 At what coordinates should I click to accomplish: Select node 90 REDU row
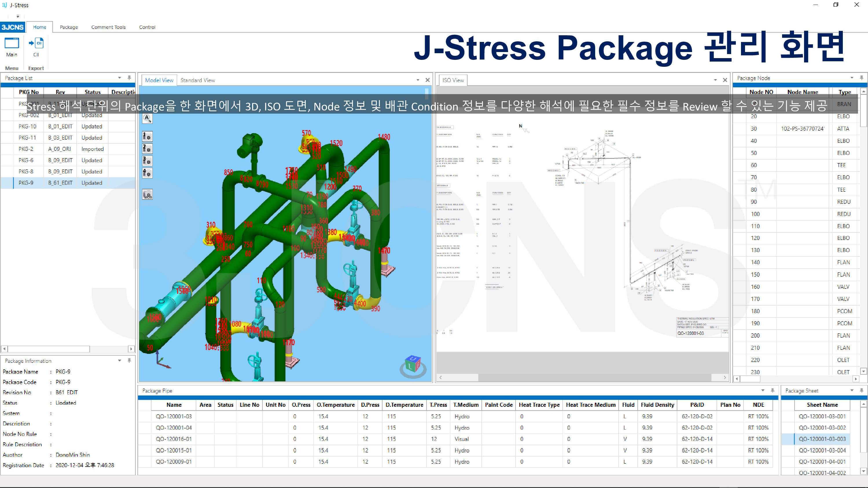[x=797, y=202]
